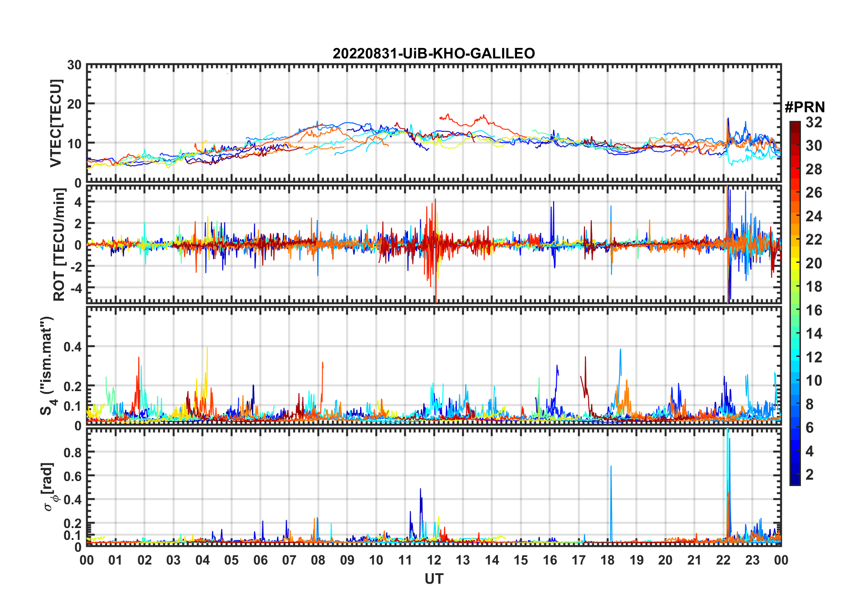Click x-axis tick label 17
The width and height of the screenshot is (868, 607).
click(579, 560)
